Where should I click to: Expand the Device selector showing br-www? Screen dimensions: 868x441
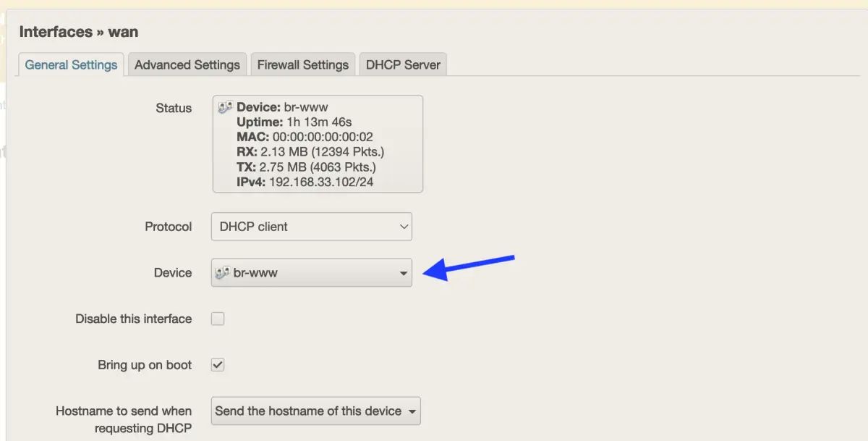tap(311, 272)
